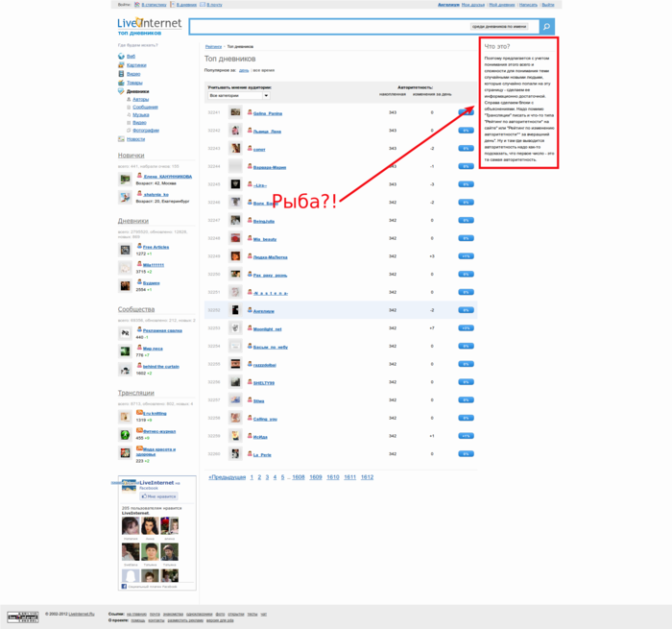Open SHELTY99 diary link
Viewport: 672px width, 629px height.
point(264,383)
